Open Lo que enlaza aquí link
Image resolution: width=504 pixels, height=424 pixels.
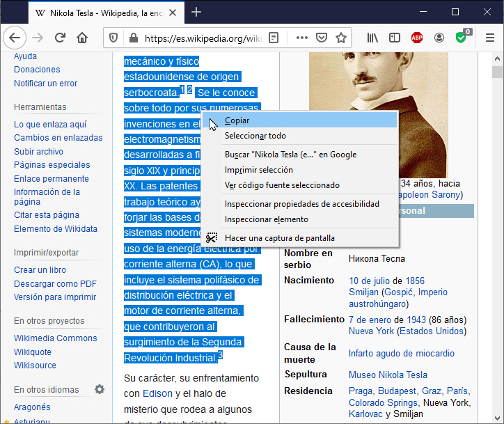(x=50, y=125)
